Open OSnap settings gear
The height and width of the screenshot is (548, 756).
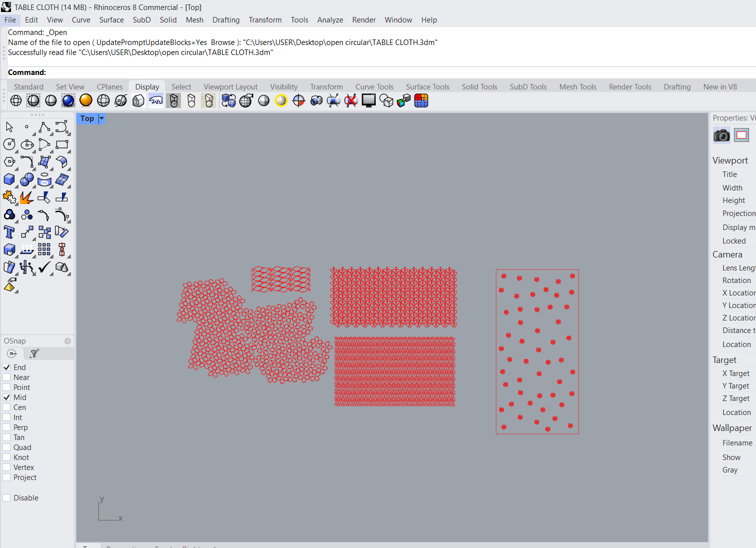pos(67,341)
